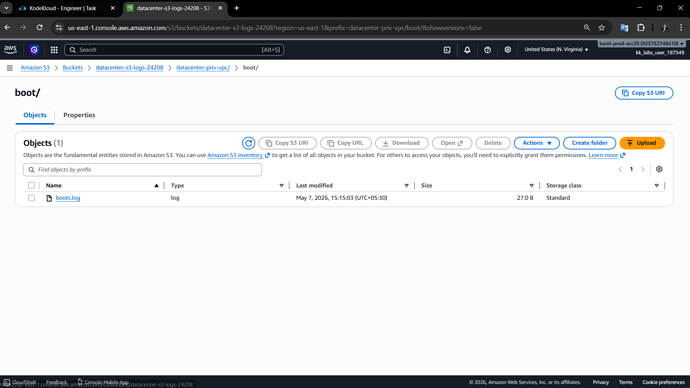Open the Chrome three-dot menu
The image size is (690, 388).
pos(681,28)
